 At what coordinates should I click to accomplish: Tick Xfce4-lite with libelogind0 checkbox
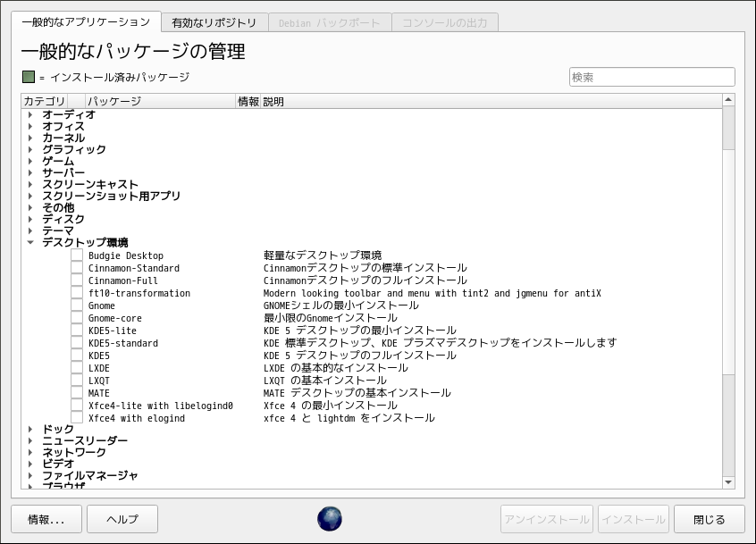click(x=77, y=406)
